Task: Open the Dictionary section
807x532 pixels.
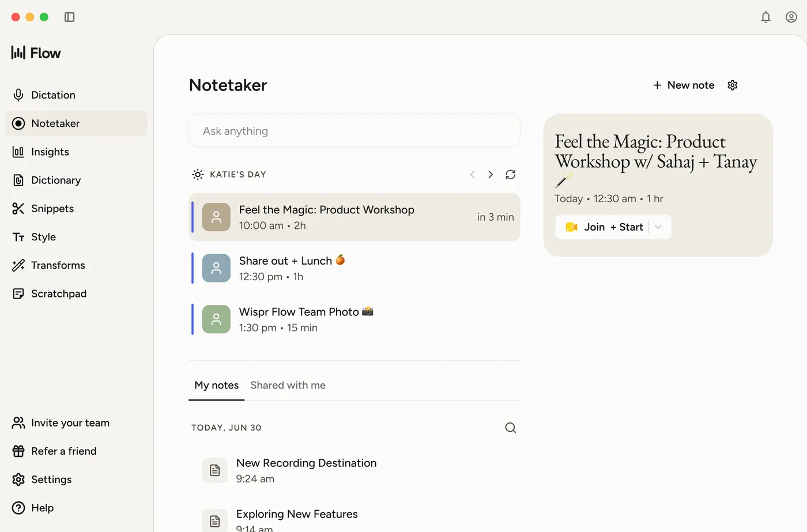Action: [77, 180]
